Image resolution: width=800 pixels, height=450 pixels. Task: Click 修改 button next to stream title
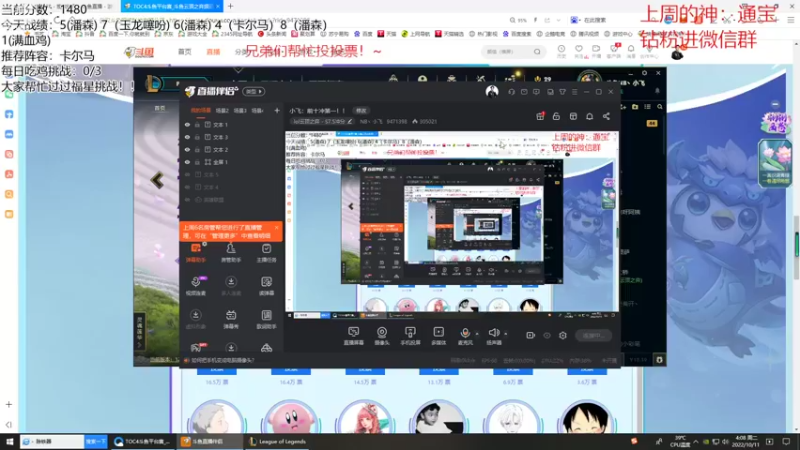pos(361,110)
